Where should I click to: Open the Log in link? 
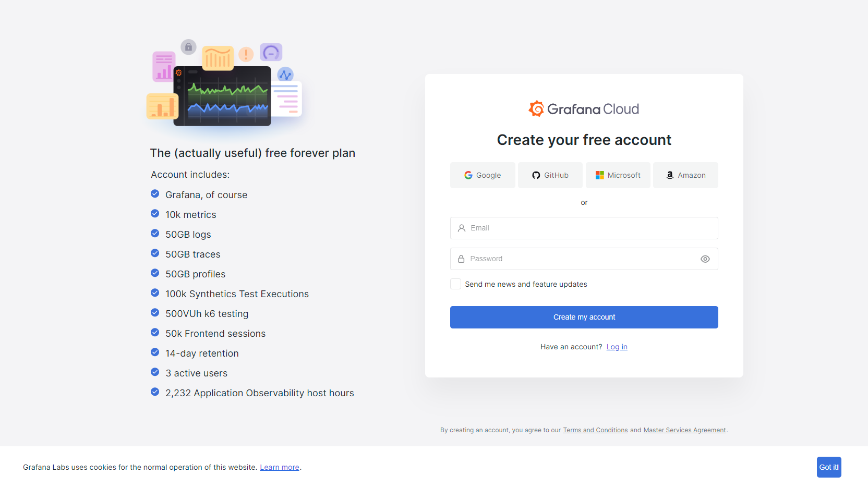tap(617, 347)
